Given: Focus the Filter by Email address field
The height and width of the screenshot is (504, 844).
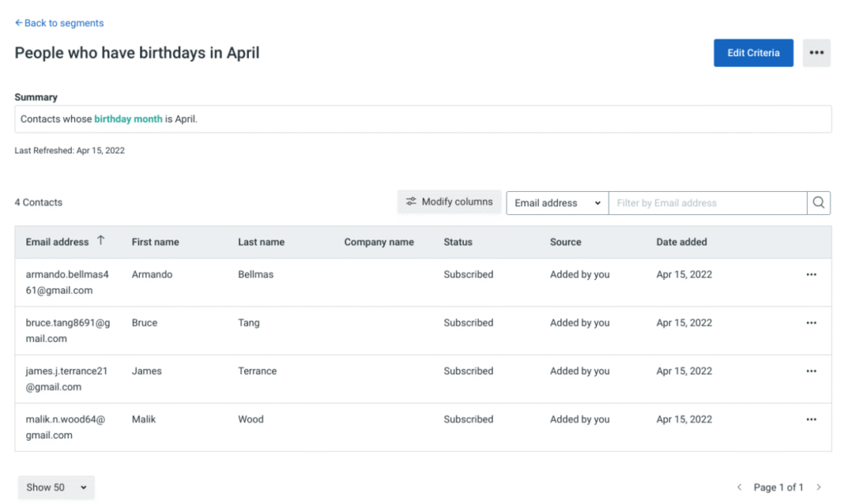Looking at the screenshot, I should point(706,203).
